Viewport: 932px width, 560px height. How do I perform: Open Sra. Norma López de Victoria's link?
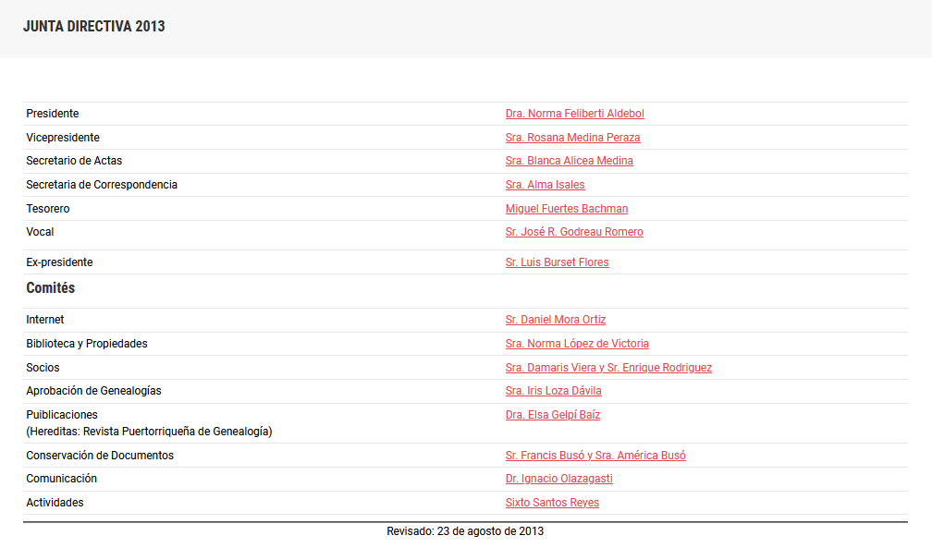pos(577,343)
